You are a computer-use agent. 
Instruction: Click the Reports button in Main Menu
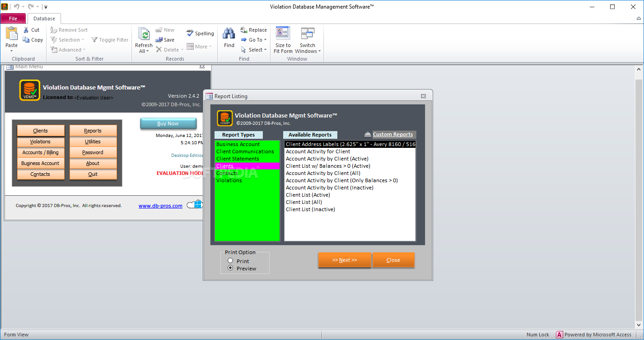click(x=93, y=131)
